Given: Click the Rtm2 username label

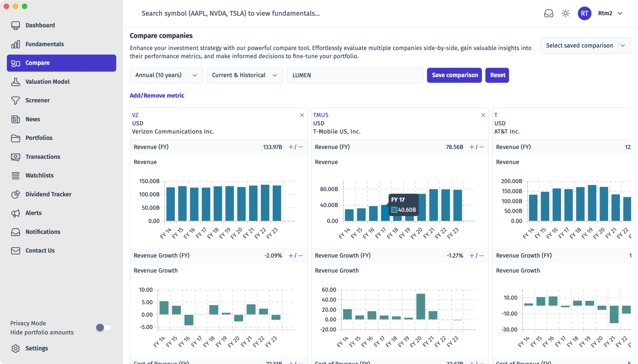Looking at the screenshot, I should (x=605, y=13).
